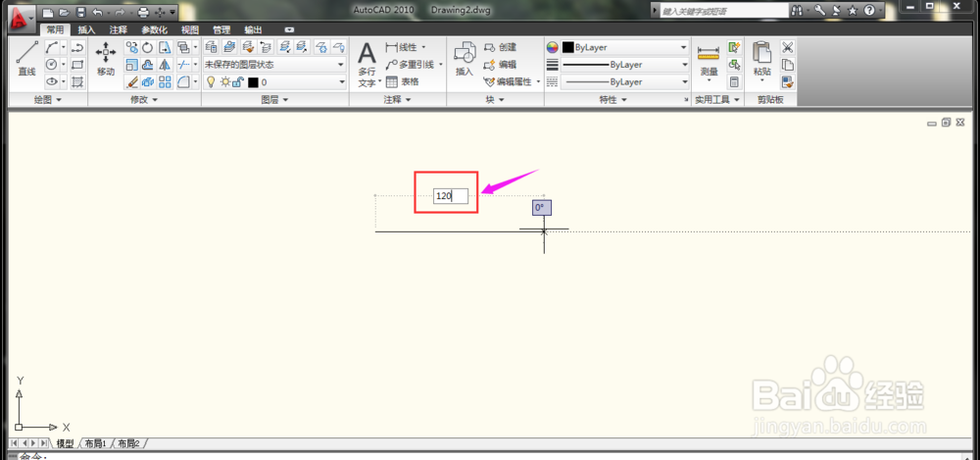Click the Copy objects tool in Modify panel
980x460 pixels.
(x=132, y=47)
